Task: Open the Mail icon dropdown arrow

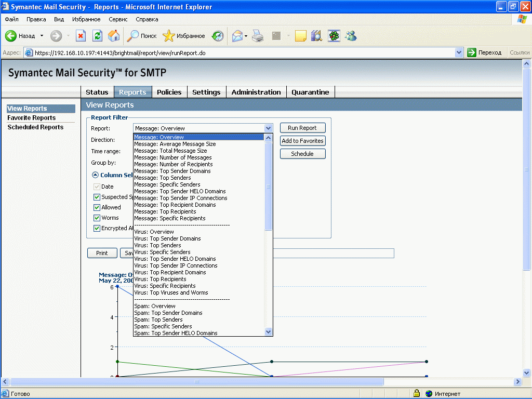Action: (246, 36)
